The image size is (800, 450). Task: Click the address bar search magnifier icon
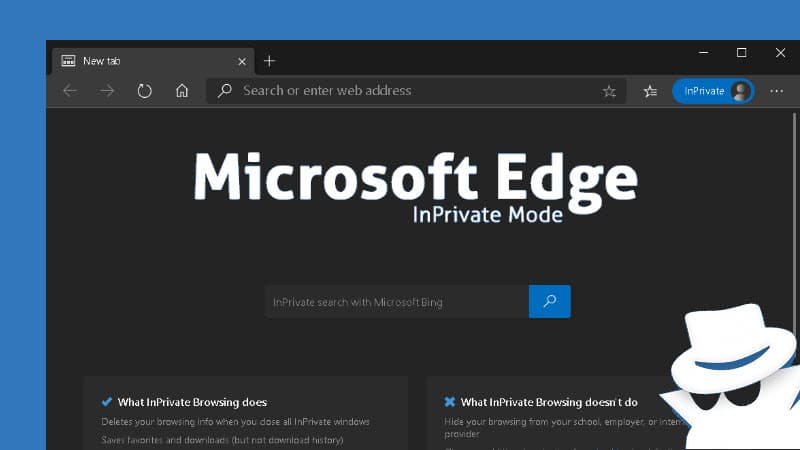[224, 91]
